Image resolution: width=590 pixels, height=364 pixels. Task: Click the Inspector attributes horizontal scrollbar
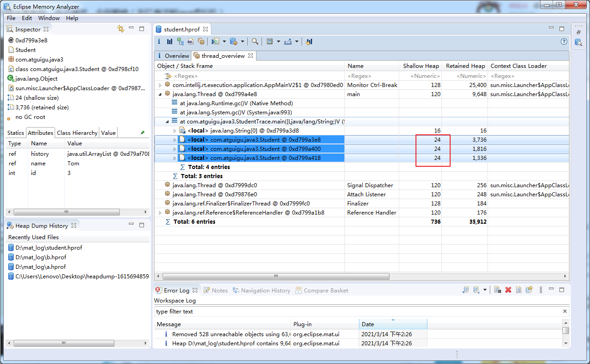[x=67, y=212]
